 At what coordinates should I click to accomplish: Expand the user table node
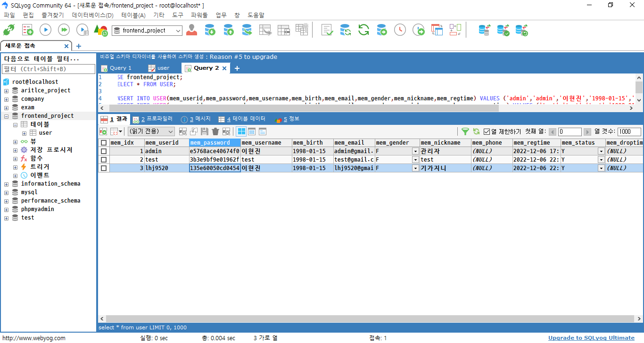[x=25, y=133]
